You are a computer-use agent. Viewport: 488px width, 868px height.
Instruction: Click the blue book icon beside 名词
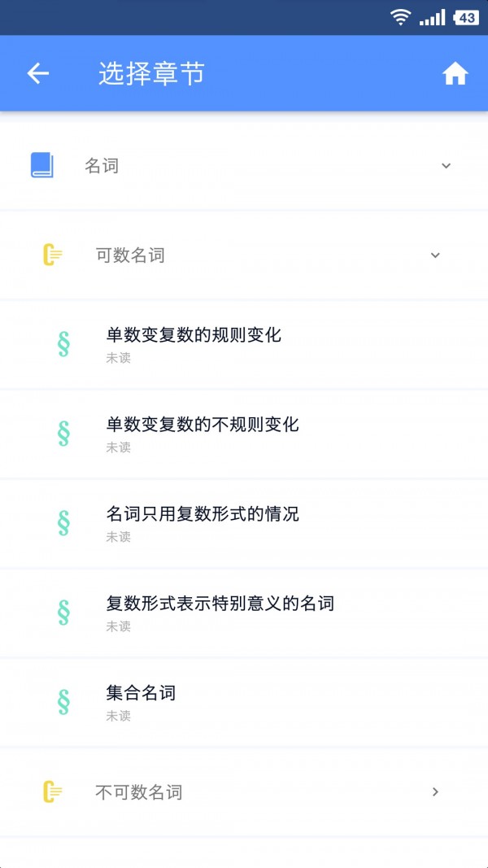(x=42, y=165)
